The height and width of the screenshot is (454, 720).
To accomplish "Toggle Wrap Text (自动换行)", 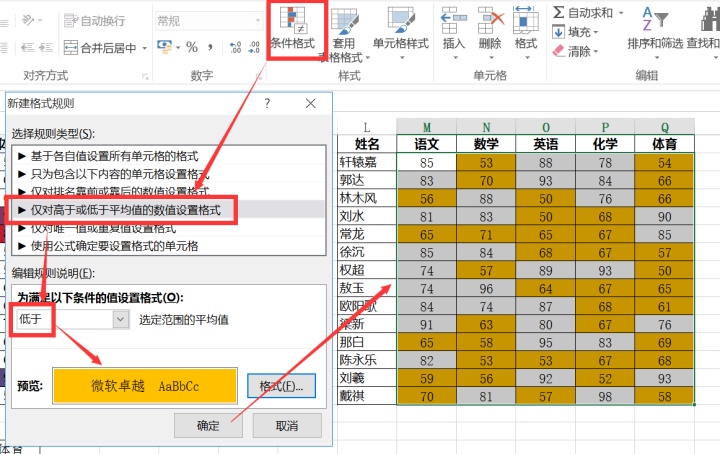I will (94, 21).
